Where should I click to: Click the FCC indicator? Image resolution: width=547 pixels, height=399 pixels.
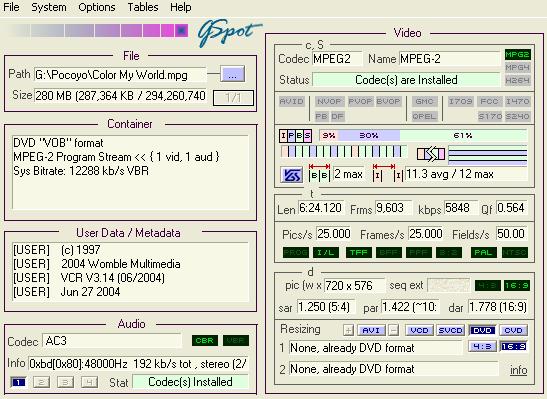coord(489,101)
